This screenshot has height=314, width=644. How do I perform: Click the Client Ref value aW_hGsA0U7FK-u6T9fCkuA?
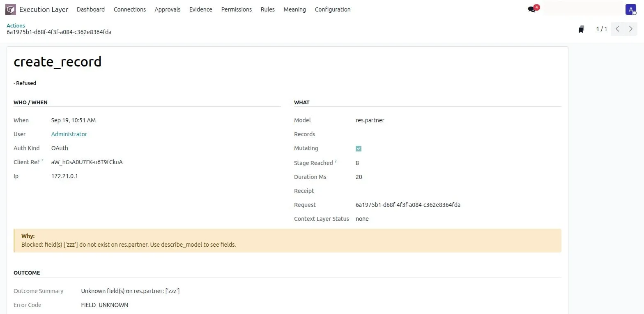click(x=87, y=162)
